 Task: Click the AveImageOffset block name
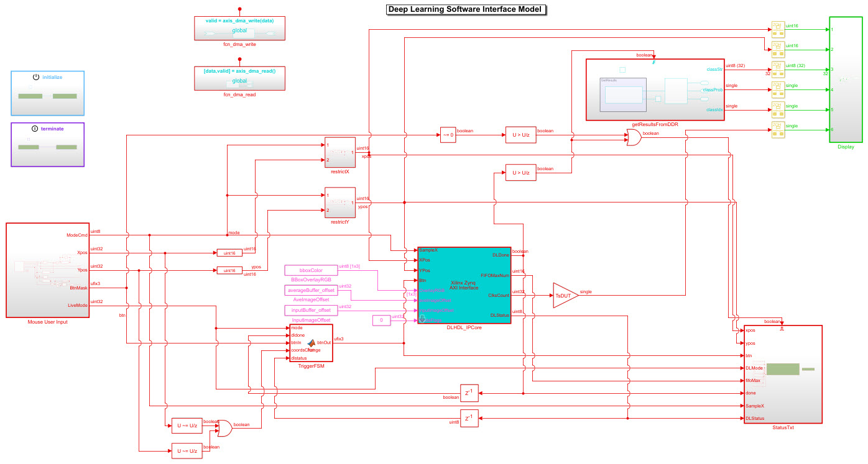pos(311,300)
